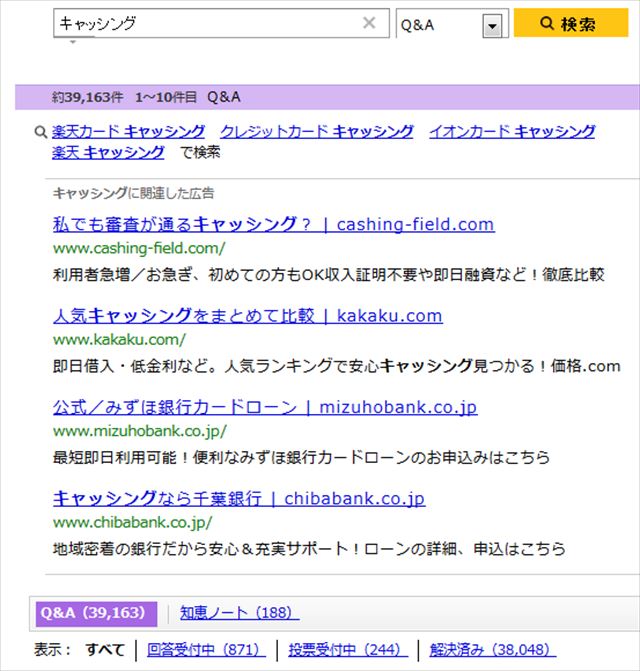640x671 pixels.
Task: Clear the search box with the X icon
Action: point(369,23)
